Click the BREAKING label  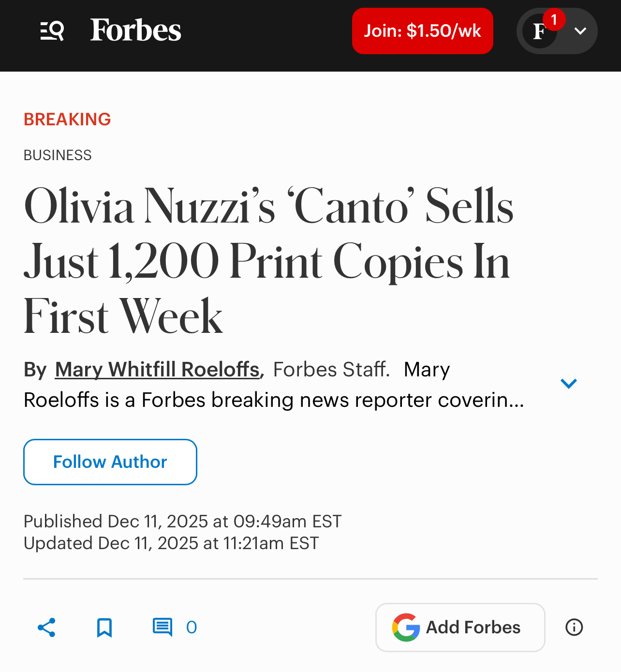click(67, 119)
